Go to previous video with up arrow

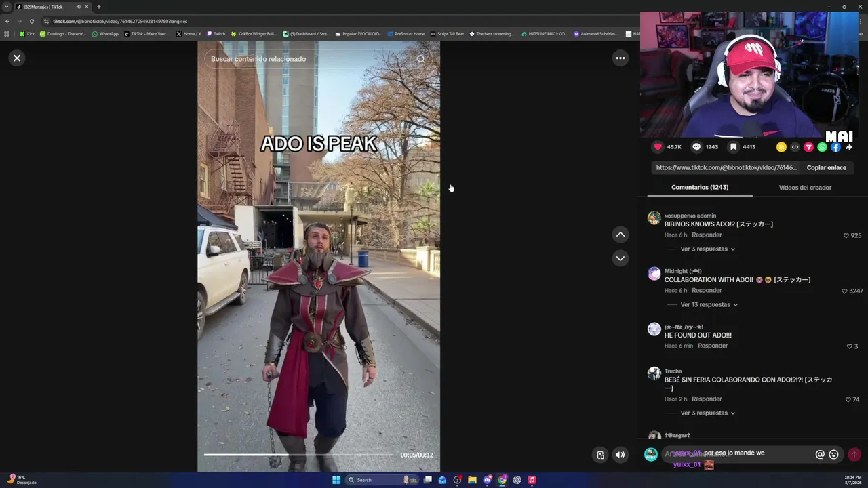tap(620, 235)
